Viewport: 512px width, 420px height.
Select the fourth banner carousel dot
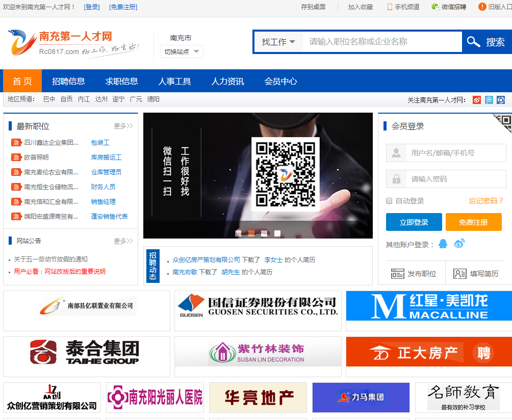pyautogui.click(x=277, y=233)
